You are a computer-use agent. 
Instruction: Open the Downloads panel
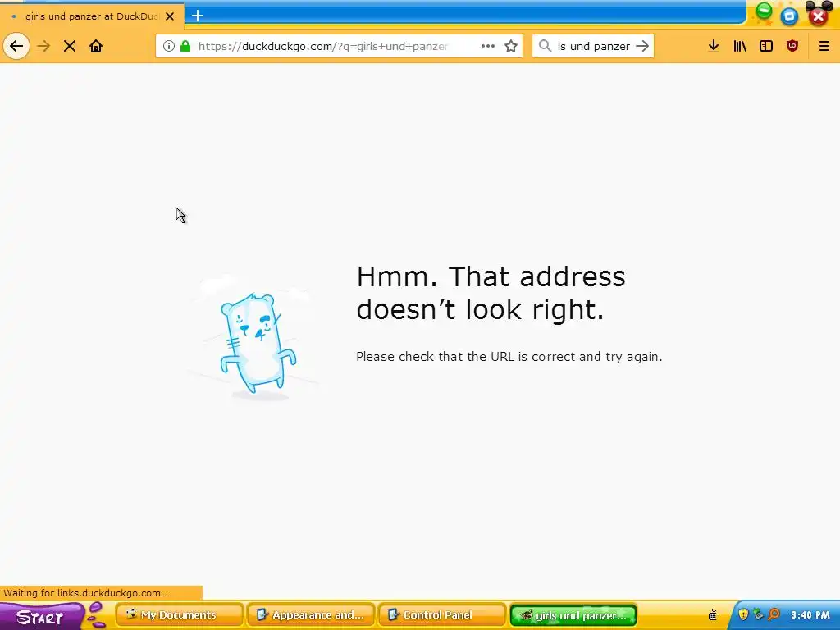713,46
